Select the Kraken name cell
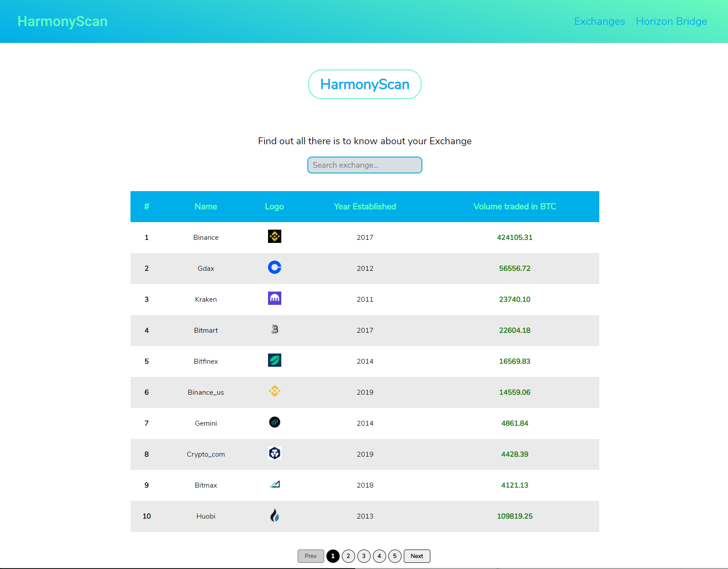The width and height of the screenshot is (728, 569). [x=206, y=300]
